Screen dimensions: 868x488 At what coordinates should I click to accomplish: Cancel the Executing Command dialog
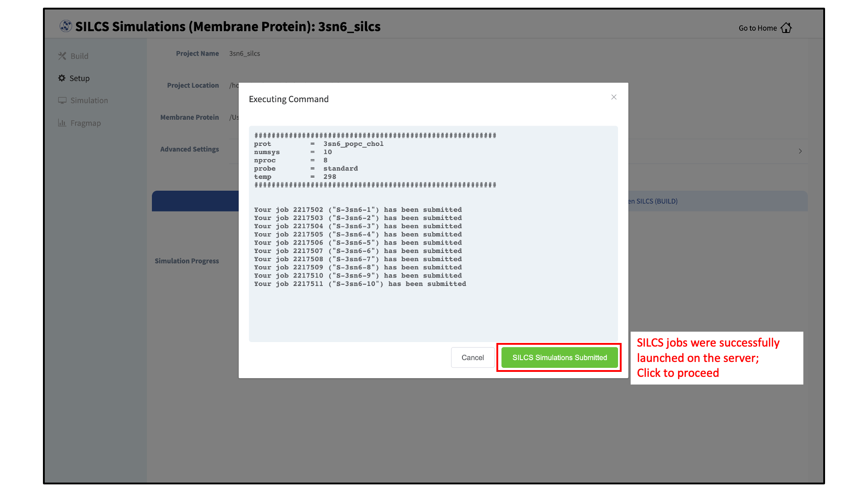[x=472, y=357]
